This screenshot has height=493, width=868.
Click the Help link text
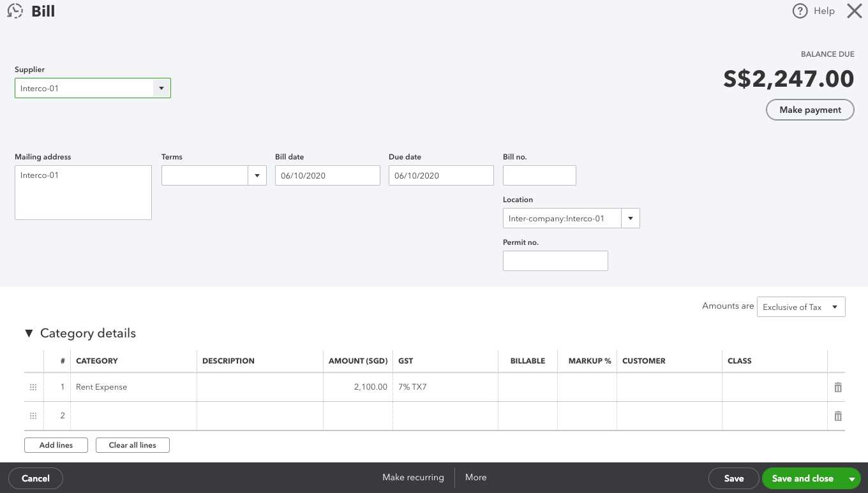tap(824, 11)
